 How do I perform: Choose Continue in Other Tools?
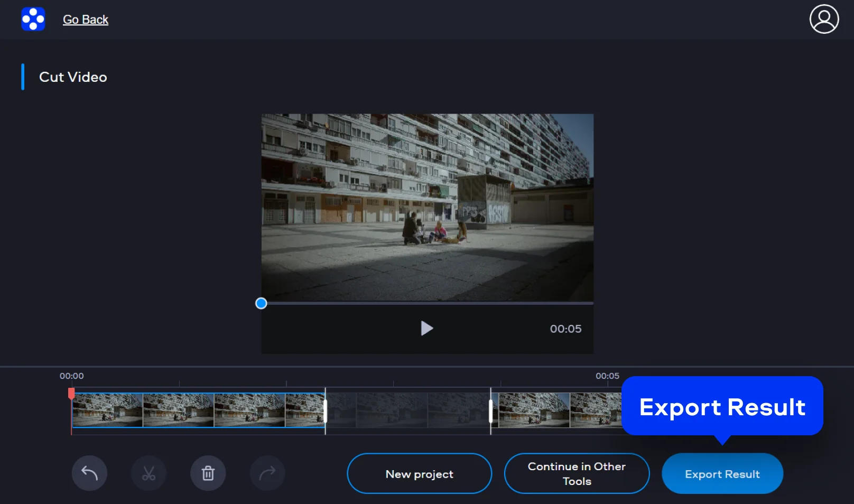tap(577, 474)
